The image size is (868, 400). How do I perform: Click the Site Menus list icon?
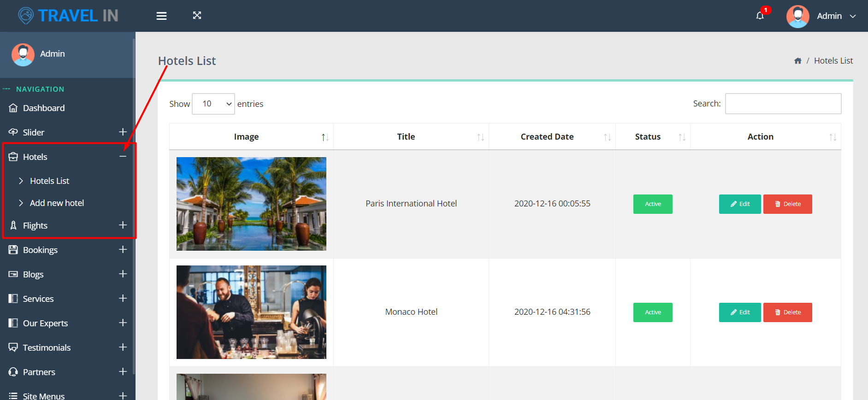13,396
